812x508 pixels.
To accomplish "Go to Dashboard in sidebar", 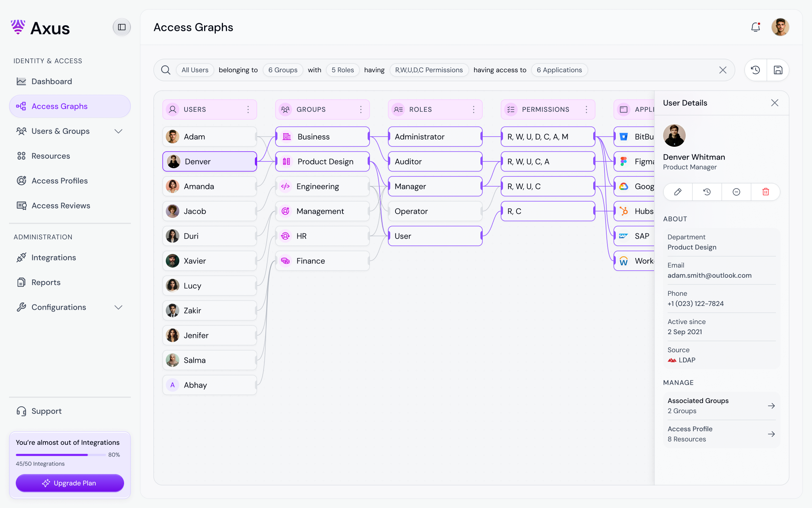I will click(x=70, y=81).
